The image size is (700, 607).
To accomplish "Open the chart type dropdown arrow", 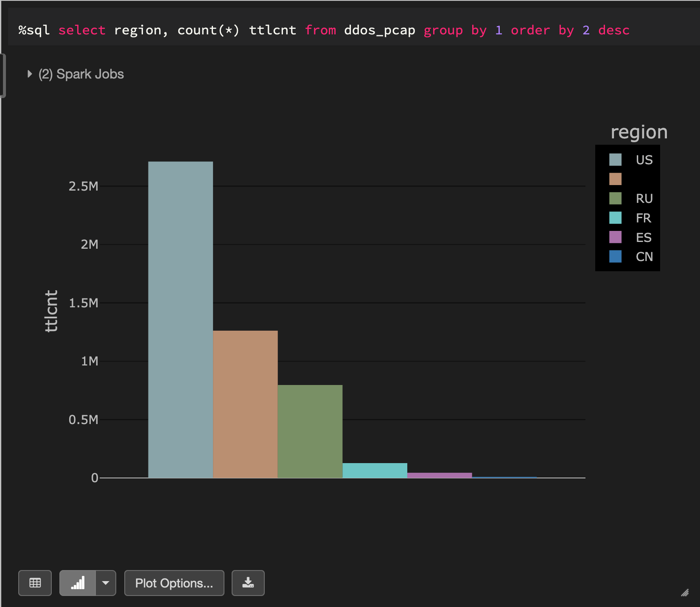I will tap(106, 583).
